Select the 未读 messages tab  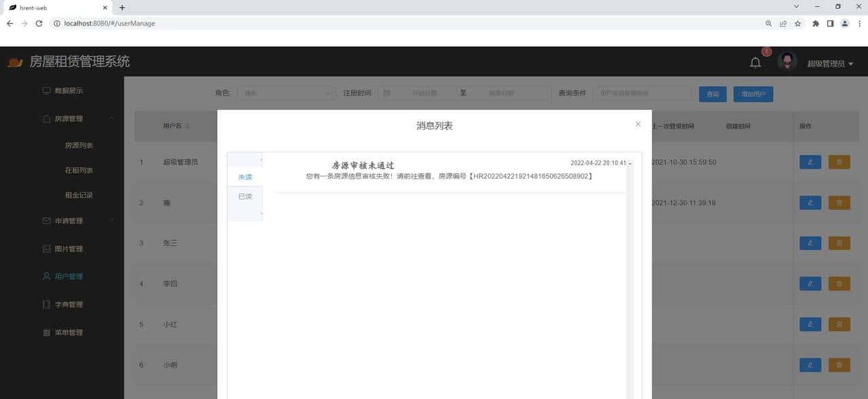245,177
